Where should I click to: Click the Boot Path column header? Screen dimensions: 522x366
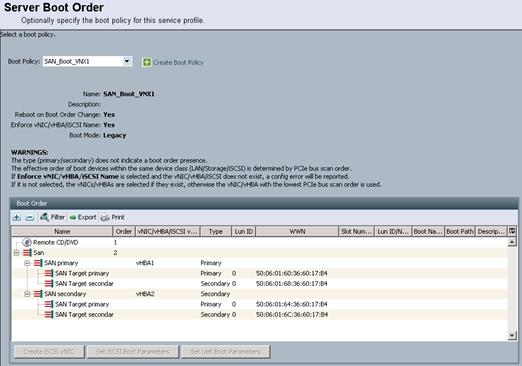click(x=460, y=231)
